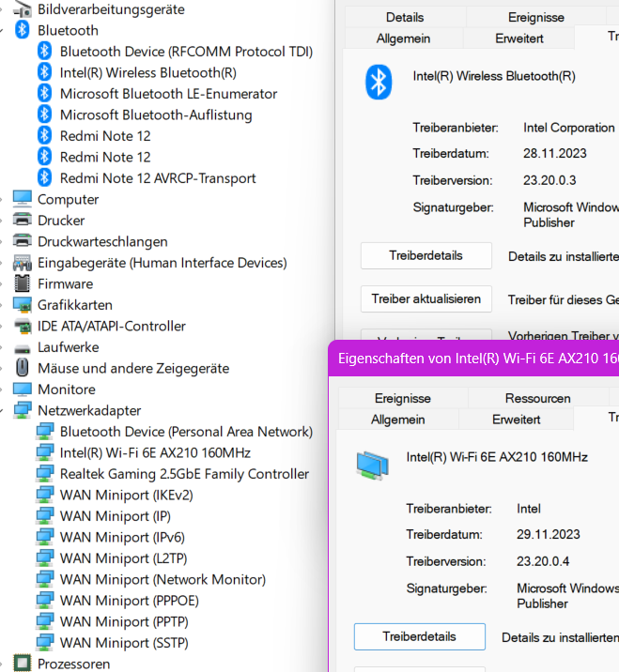Screen dimensions: 619x672
Task: Click the Wi-Fi AX210 properties title bar
Action: tap(473, 359)
